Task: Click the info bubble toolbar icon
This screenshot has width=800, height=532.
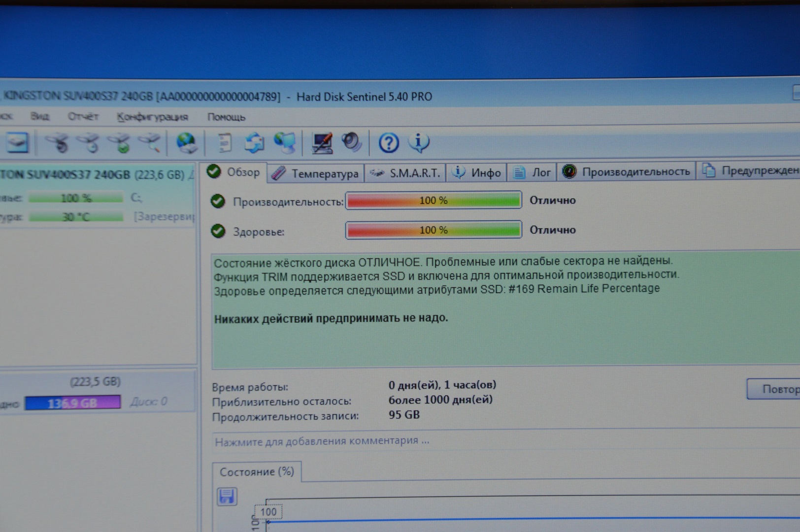Action: (419, 143)
